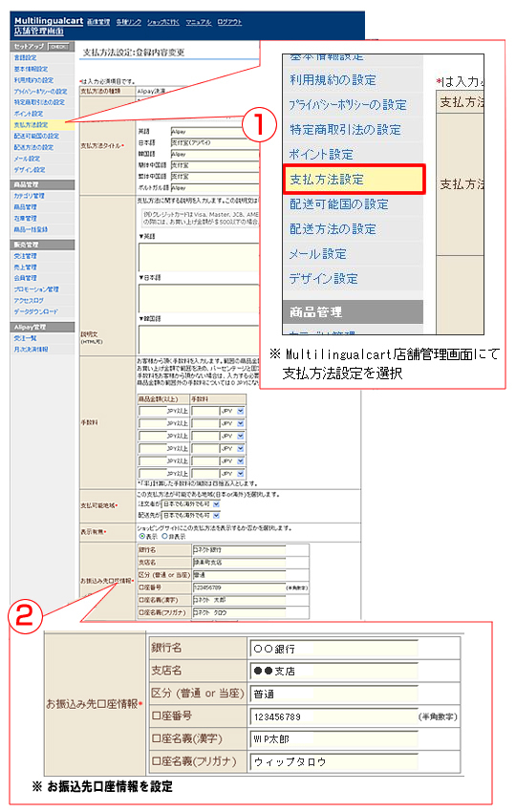This screenshot has height=812, width=516.
Task: Select デザイン設定 in the enlarged callout menu
Action: point(324,279)
